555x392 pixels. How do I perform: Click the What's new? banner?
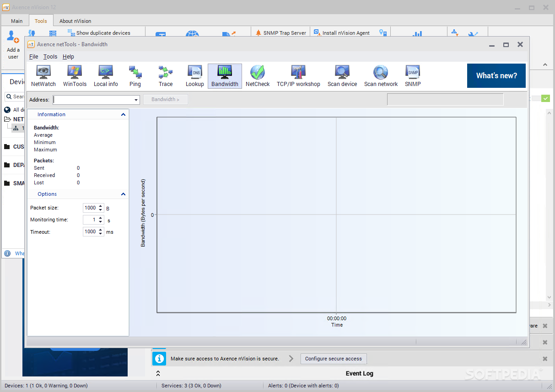(496, 75)
